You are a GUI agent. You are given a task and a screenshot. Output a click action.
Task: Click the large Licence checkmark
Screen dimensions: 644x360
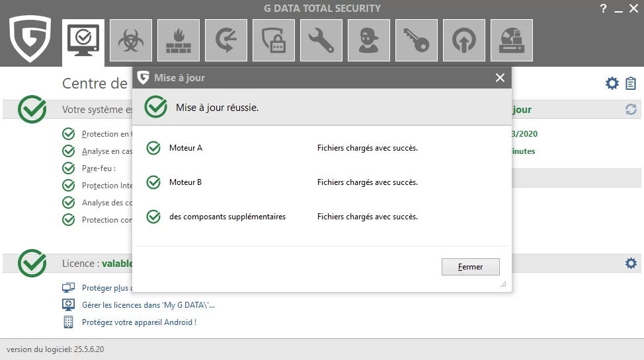pos(32,263)
